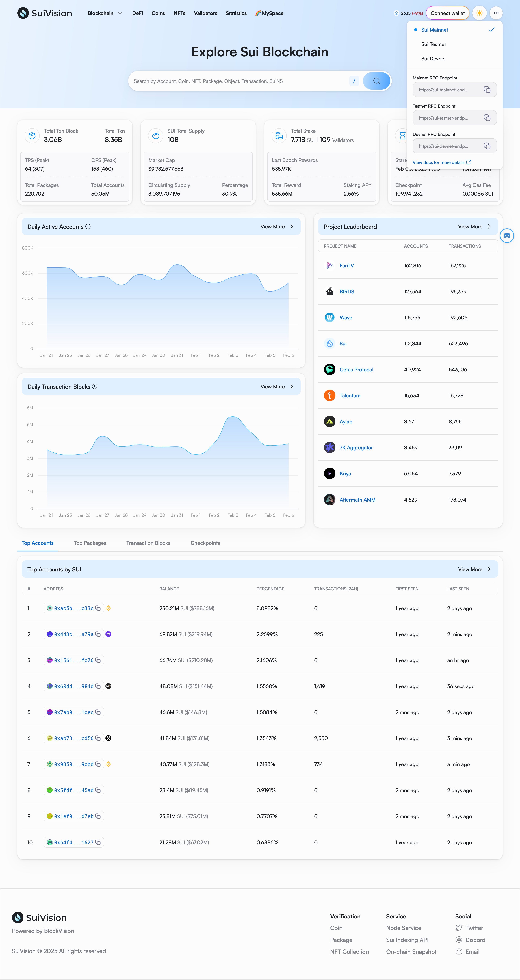The width and height of the screenshot is (520, 980).
Task: Switch to the Top Packages tab
Action: click(90, 543)
